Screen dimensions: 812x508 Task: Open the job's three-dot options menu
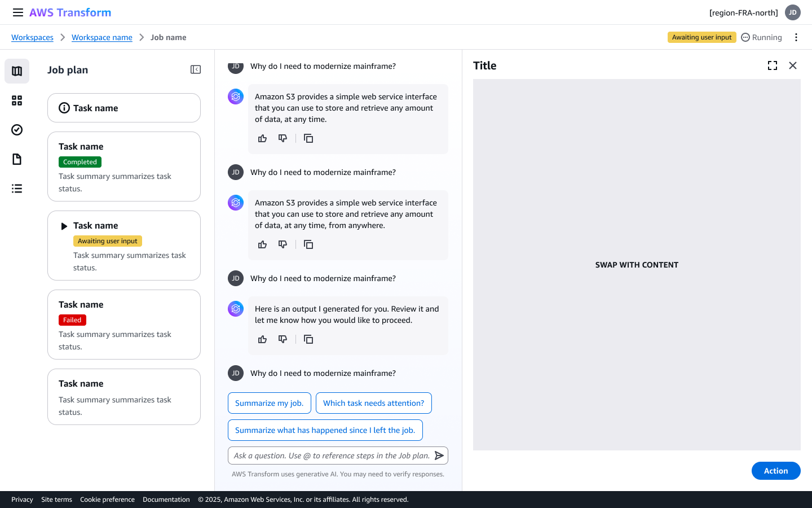(x=796, y=37)
